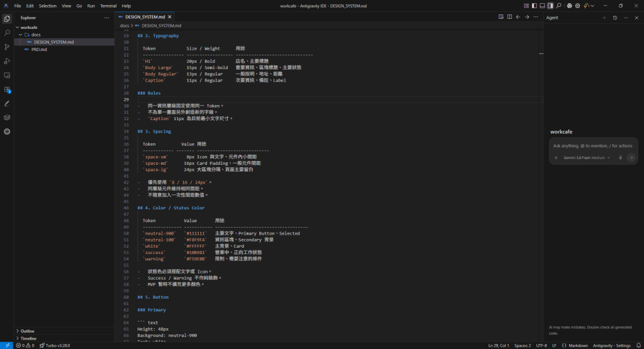Open the Terminal menu
The height and width of the screenshot is (349, 644).
pos(108,6)
